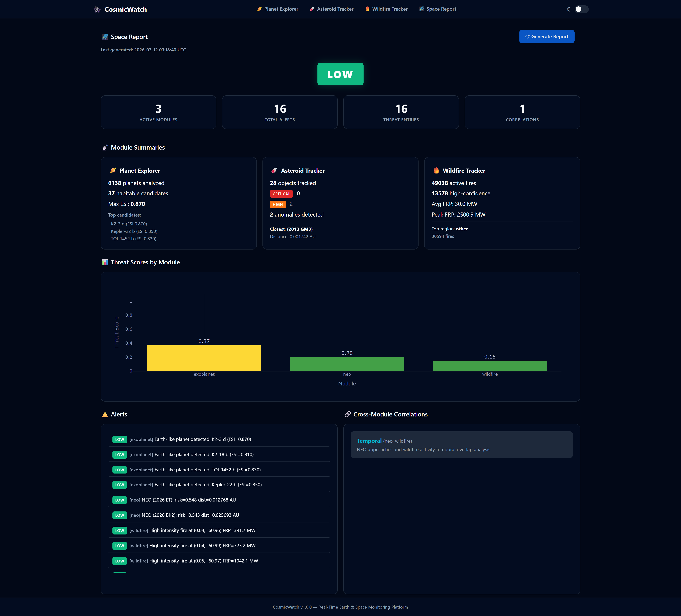Screen dimensions: 681x616
Task: Open the Planet Explorer page
Action: [278, 9]
